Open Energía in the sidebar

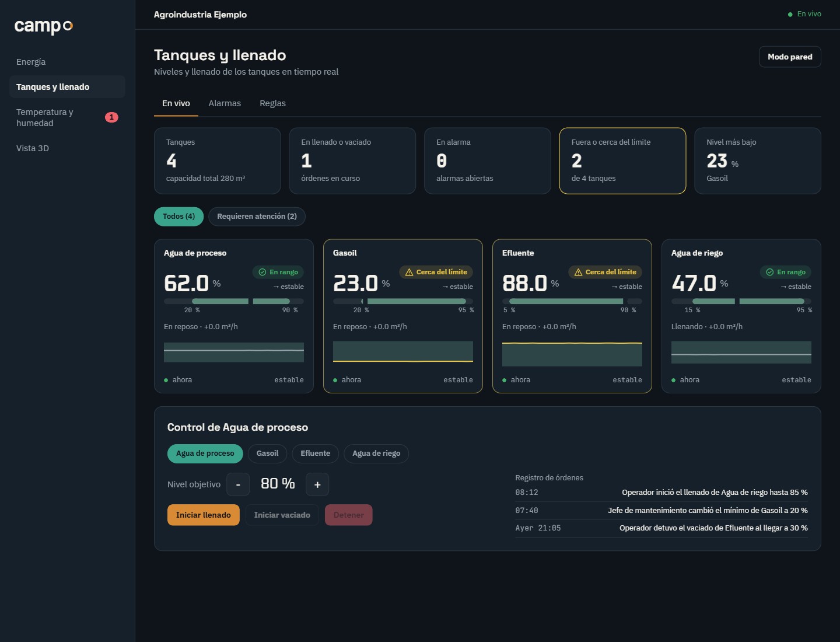tap(67, 62)
